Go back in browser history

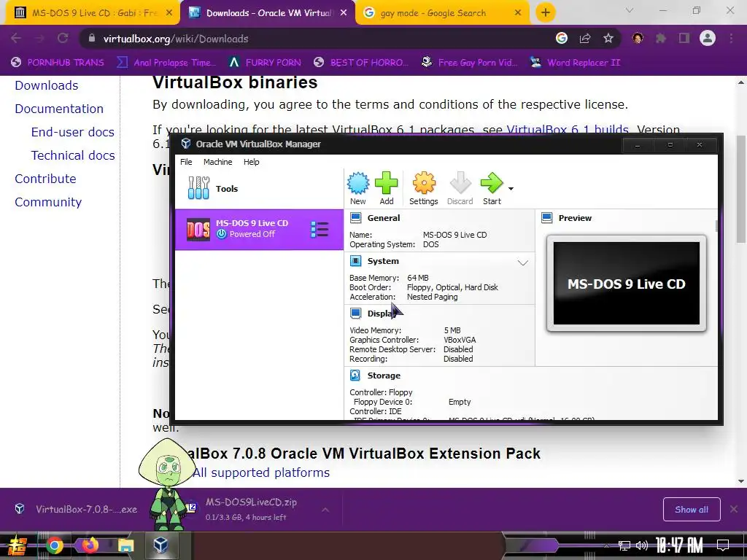click(16, 38)
